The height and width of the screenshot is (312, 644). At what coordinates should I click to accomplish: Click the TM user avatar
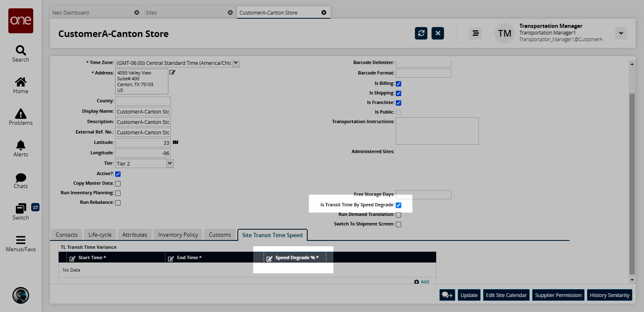[505, 33]
